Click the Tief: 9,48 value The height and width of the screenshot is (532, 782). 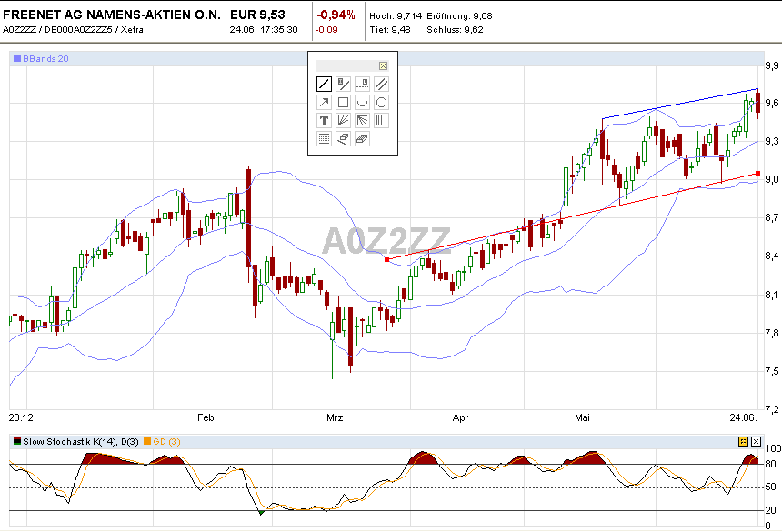coord(390,30)
